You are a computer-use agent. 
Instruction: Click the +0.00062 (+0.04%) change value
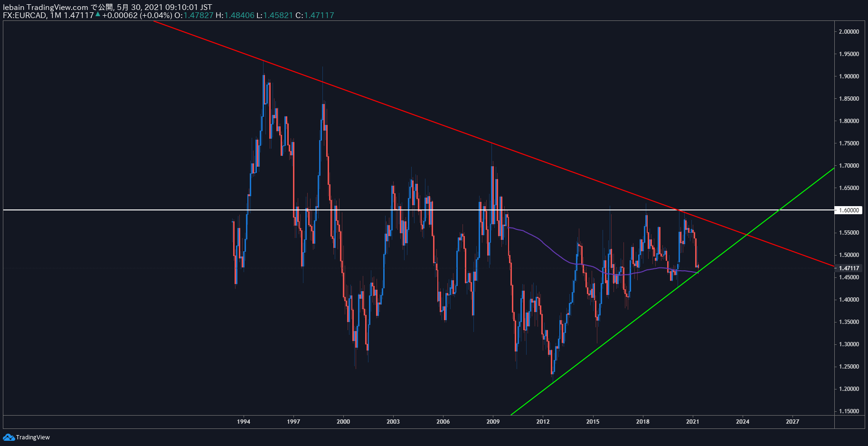pos(137,15)
